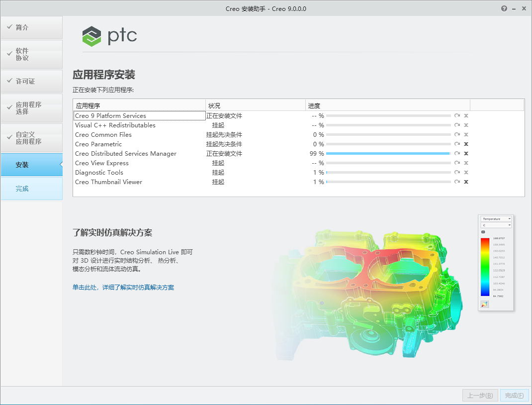
Task: Retry Visual C++ Redistributables installation
Action: click(457, 125)
